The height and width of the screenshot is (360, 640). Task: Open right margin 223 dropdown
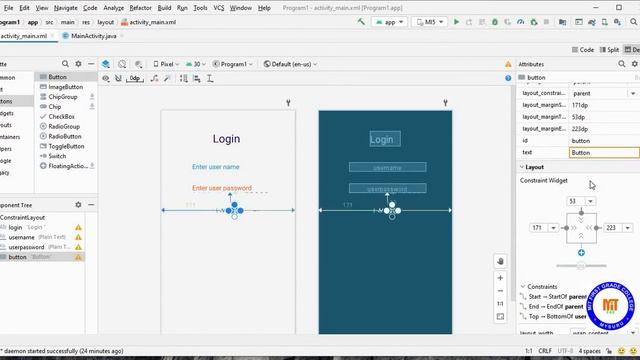pyautogui.click(x=627, y=228)
